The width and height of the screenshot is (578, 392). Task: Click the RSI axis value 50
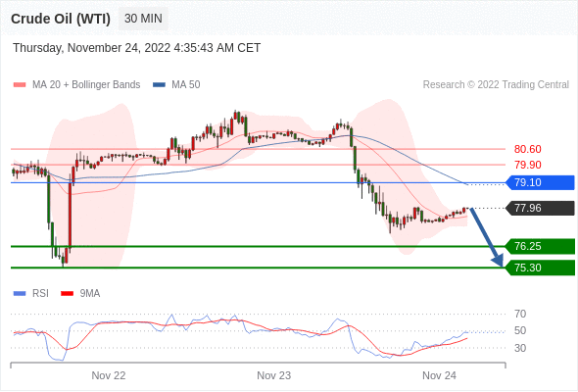(520, 331)
